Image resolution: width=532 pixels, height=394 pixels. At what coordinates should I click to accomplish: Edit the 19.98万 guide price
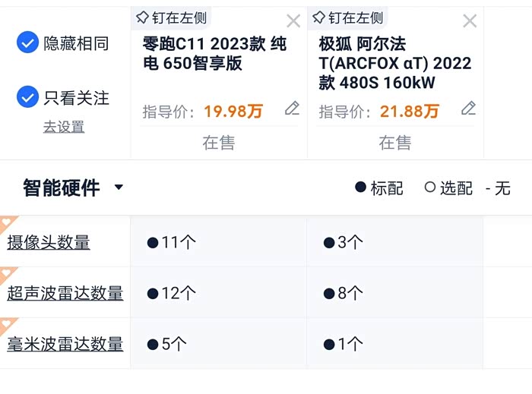tap(292, 109)
